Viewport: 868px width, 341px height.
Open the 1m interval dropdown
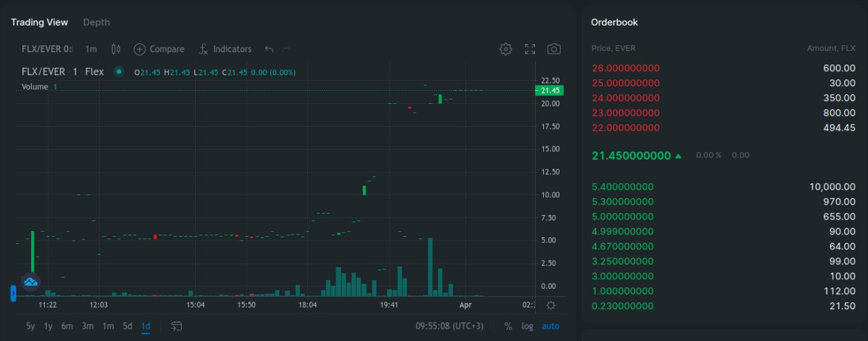(x=91, y=49)
